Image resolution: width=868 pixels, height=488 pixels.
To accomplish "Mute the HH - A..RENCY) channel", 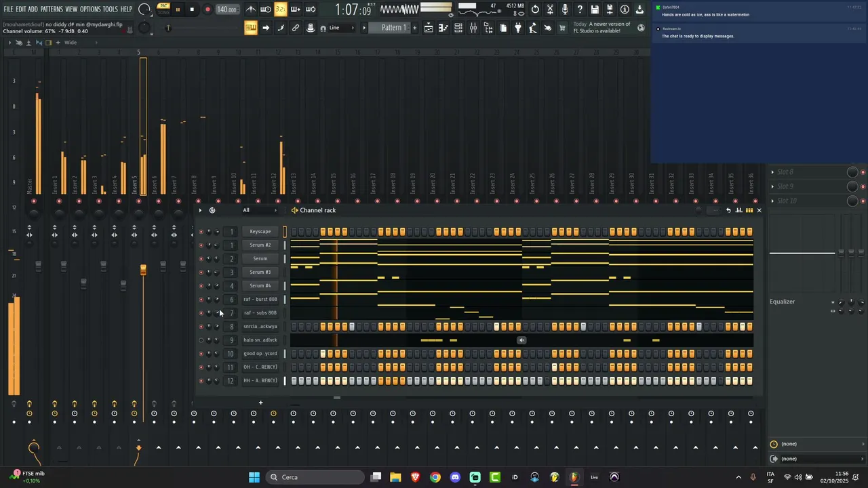I will pos(201,381).
